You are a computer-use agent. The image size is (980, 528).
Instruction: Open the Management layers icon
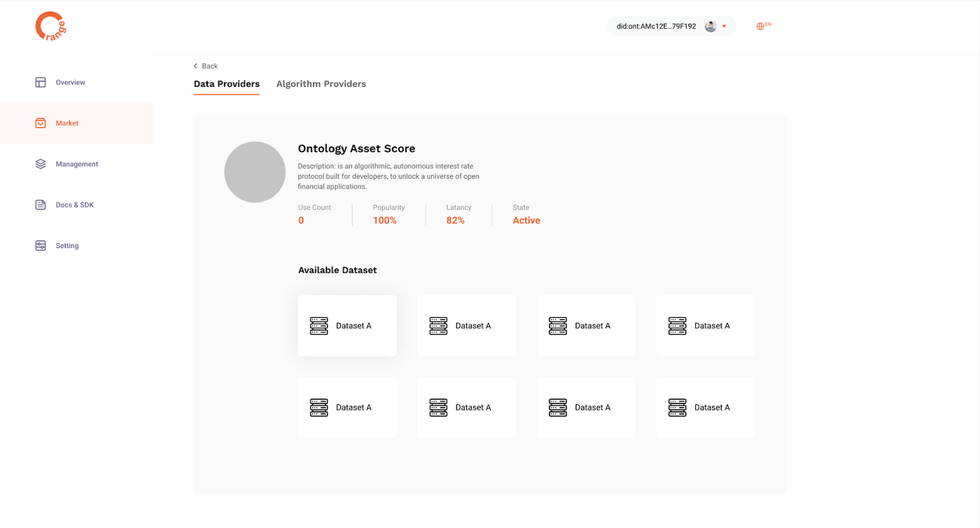(41, 164)
